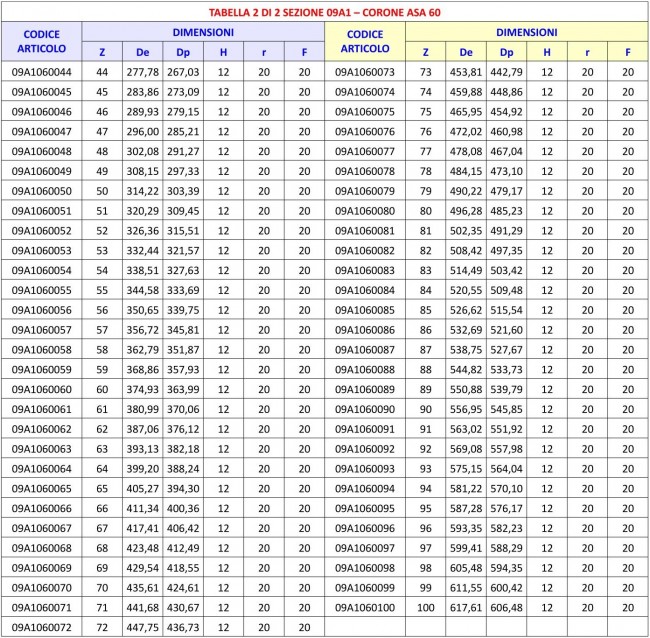
Task: Click article code 09A1060073
Action: [365, 72]
